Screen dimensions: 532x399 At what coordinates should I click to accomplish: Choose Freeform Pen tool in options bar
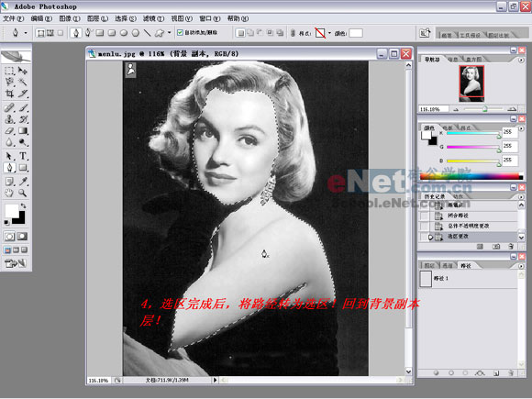pos(88,33)
